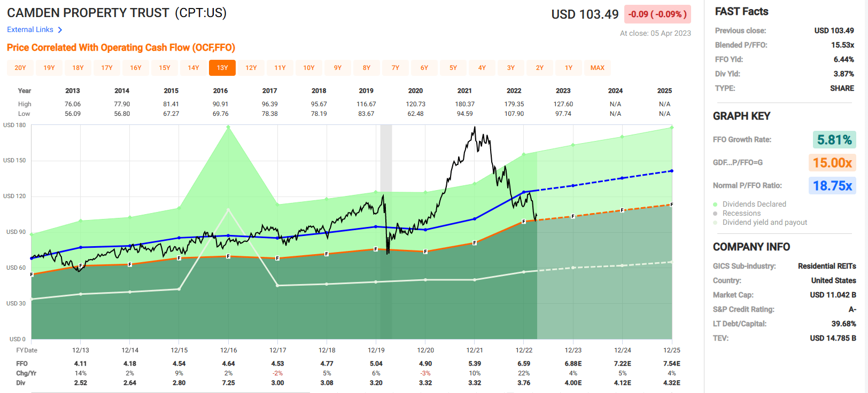Toggle Dividend yield and payout legend
Image resolution: width=868 pixels, height=393 pixels.
coord(715,223)
